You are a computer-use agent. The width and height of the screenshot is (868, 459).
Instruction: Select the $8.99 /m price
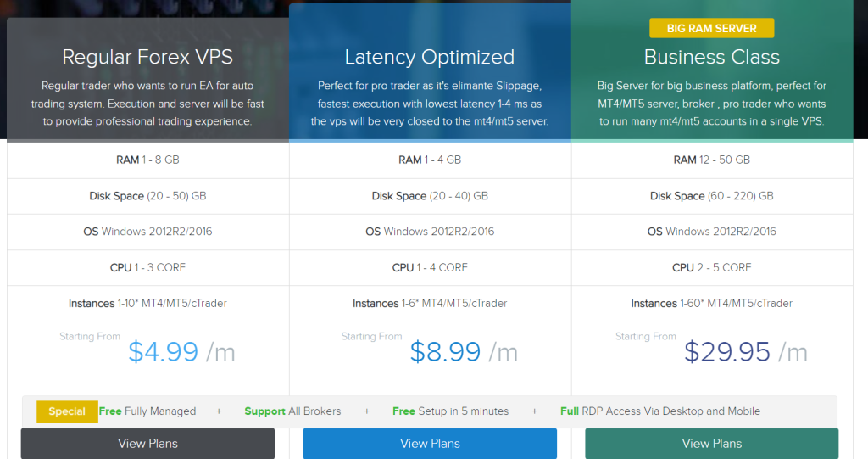463,351
